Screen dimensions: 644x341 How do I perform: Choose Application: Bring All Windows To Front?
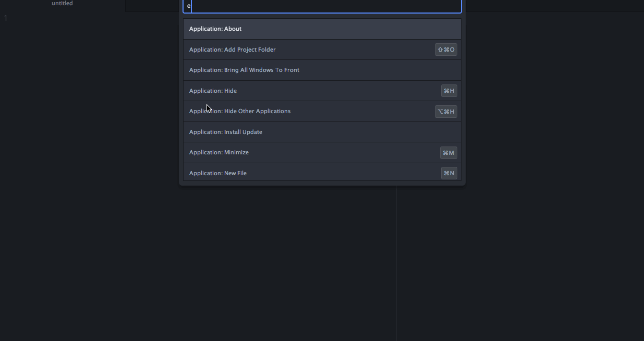tap(244, 70)
